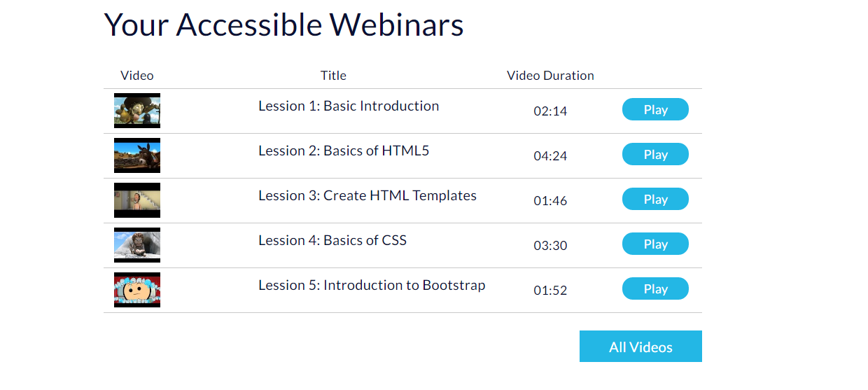
Task: Play the Introduction to Bootstrap lesson
Action: [655, 289]
